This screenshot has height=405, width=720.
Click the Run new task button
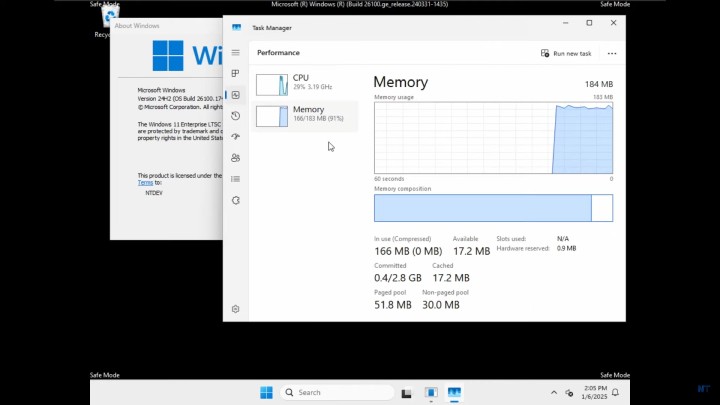(x=566, y=53)
